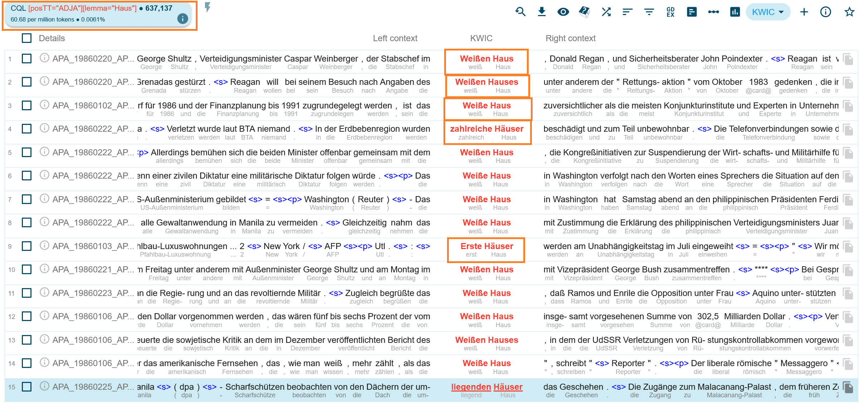Click the random sample dice icon
This screenshot has width=868, height=403.
(x=585, y=12)
